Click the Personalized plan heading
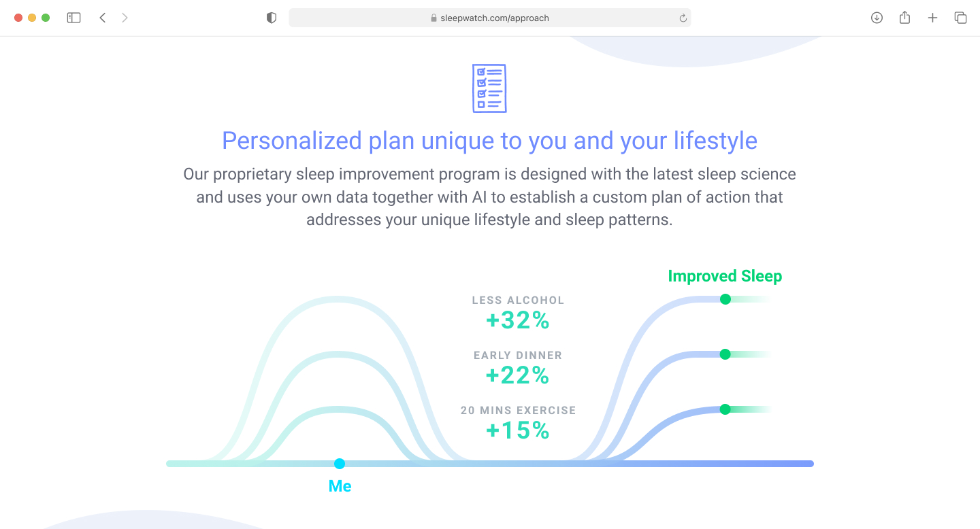980x529 pixels. 489,141
